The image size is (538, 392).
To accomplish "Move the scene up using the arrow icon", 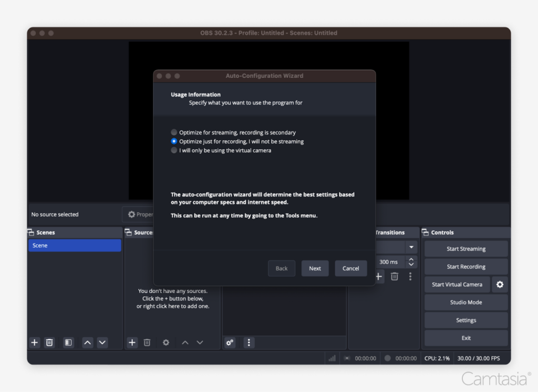I will (x=87, y=343).
